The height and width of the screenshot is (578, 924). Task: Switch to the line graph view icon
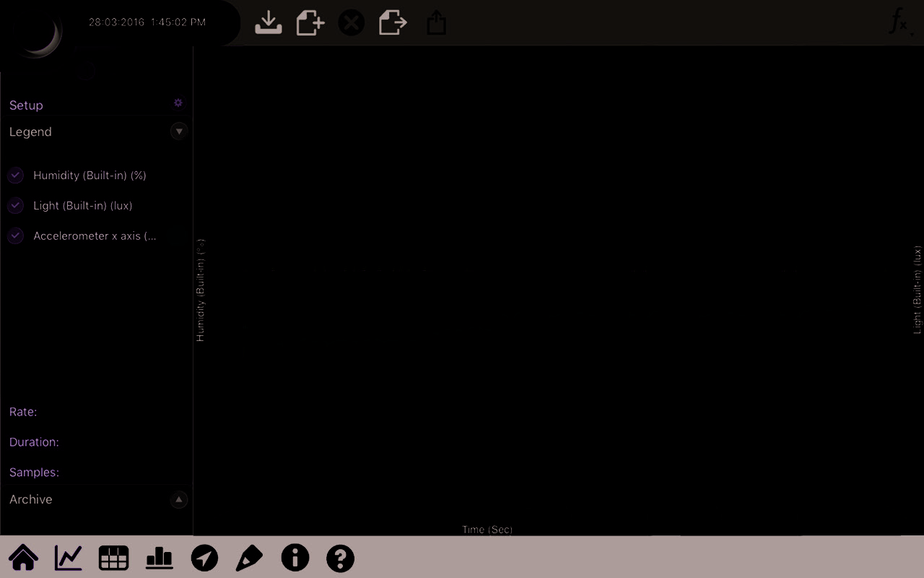[x=69, y=558]
